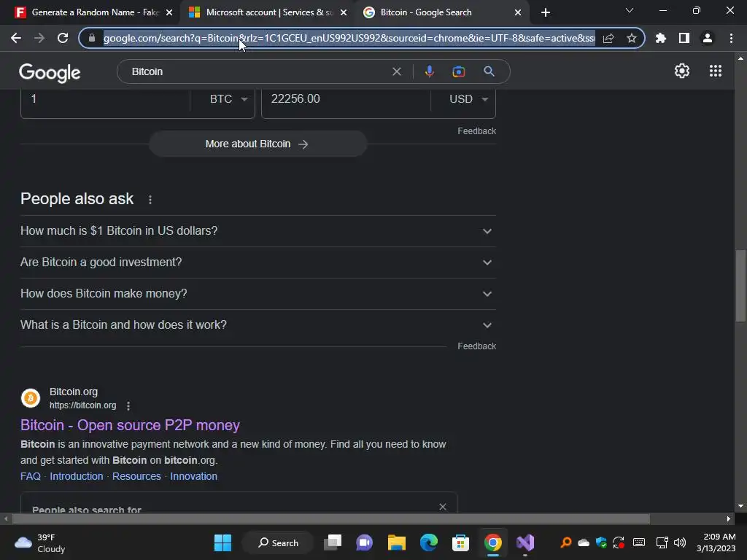Click the scroll down arrow
This screenshot has height=560, width=747.
click(x=740, y=506)
